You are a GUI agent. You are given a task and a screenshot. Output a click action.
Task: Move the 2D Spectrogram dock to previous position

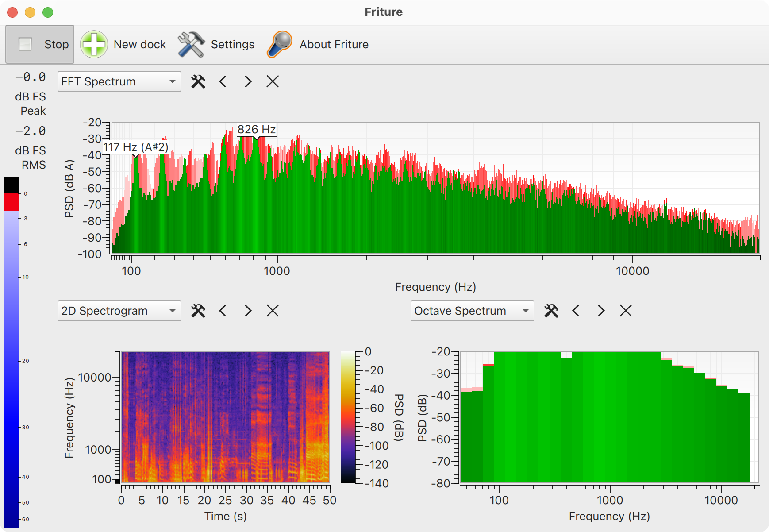(223, 311)
